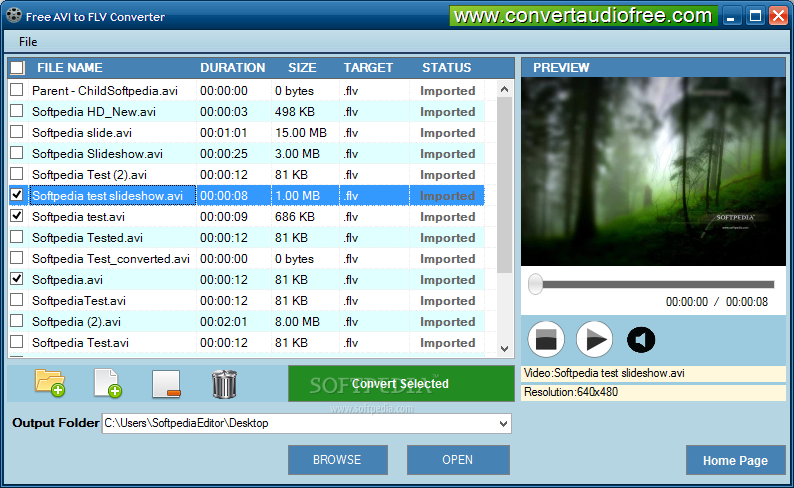This screenshot has height=488, width=794.
Task: Click the BROWSE button
Action: [x=338, y=460]
